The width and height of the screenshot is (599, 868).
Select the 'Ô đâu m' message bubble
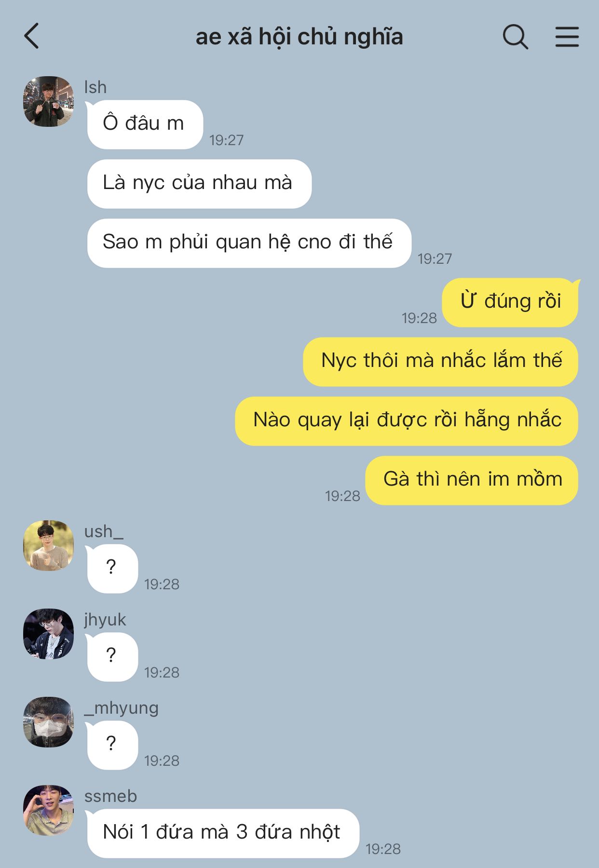coord(144,124)
